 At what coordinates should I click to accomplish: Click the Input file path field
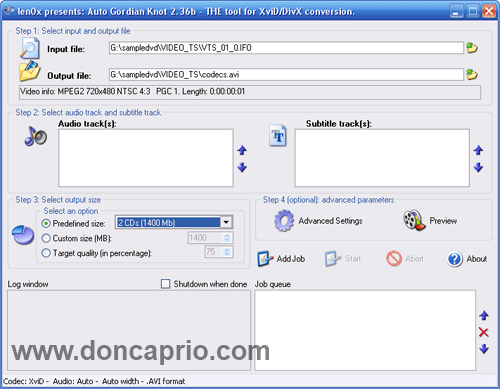(x=286, y=48)
